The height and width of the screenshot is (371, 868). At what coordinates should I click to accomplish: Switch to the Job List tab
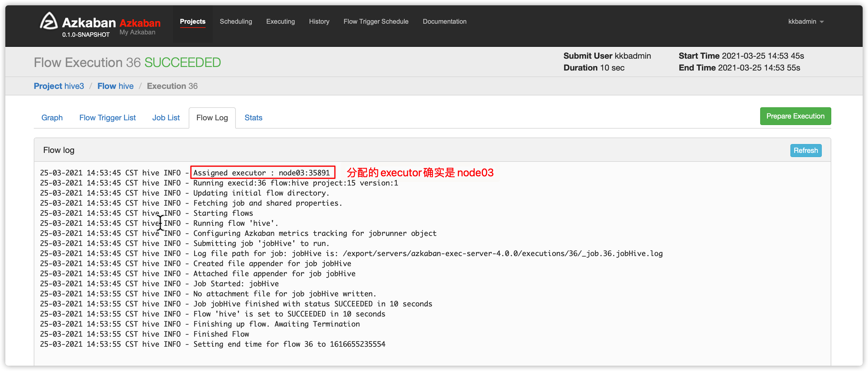tap(166, 118)
